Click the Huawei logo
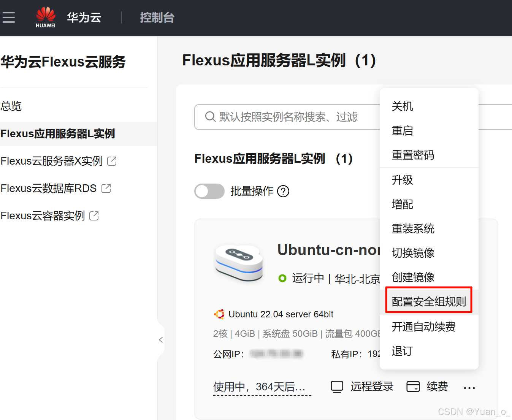Image resolution: width=512 pixels, height=420 pixels. coord(46,17)
